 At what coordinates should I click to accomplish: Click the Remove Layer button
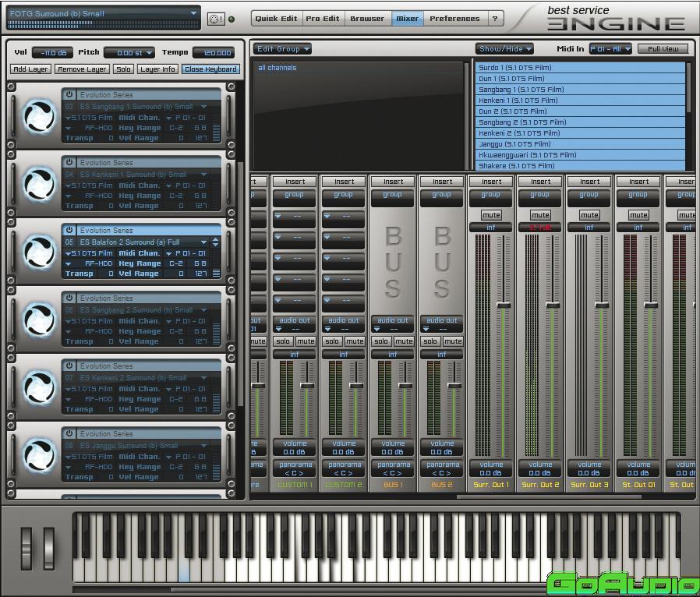click(82, 69)
